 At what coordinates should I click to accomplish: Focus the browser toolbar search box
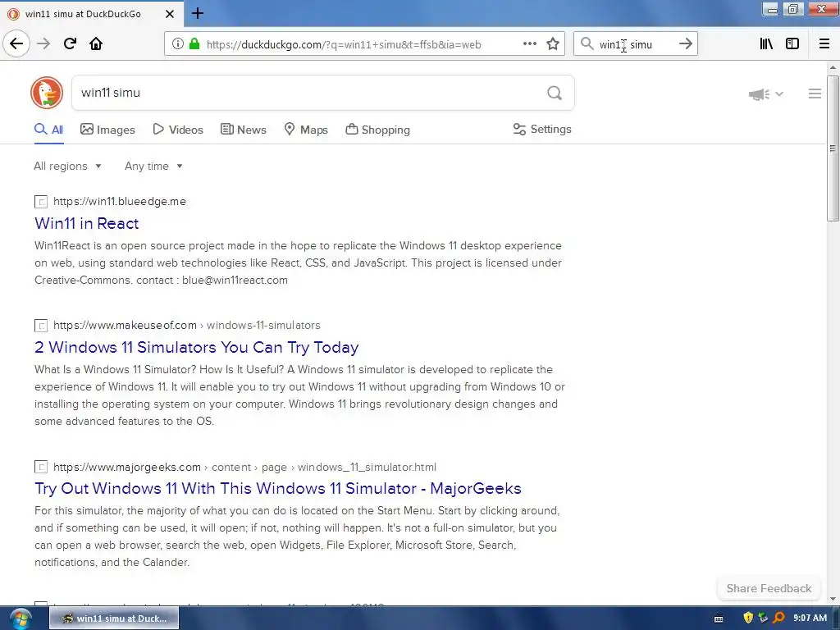635,44
